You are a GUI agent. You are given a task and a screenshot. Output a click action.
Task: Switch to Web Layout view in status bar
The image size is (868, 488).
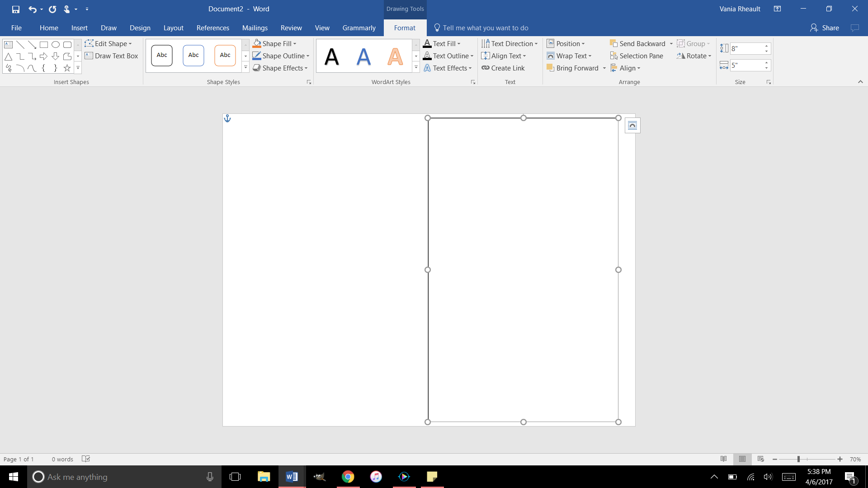[x=761, y=459]
